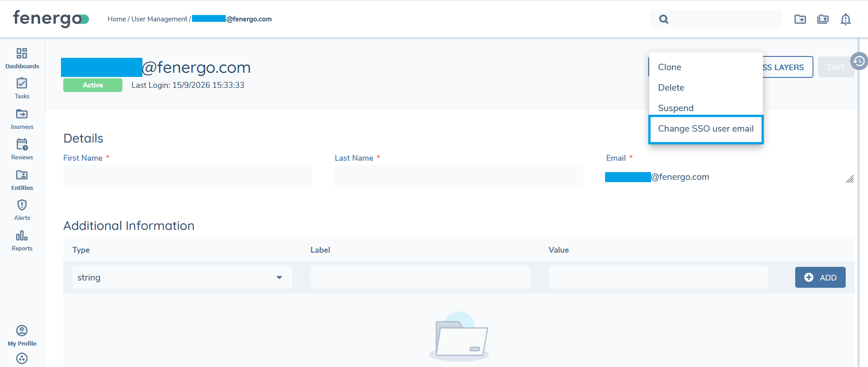Click the Access Layers button
This screenshot has height=367, width=868.
point(787,67)
